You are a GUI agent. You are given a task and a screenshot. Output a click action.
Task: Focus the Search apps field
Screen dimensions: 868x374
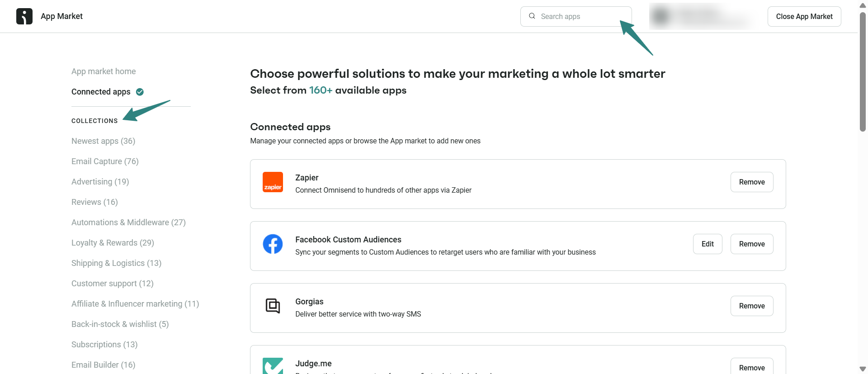pyautogui.click(x=576, y=16)
